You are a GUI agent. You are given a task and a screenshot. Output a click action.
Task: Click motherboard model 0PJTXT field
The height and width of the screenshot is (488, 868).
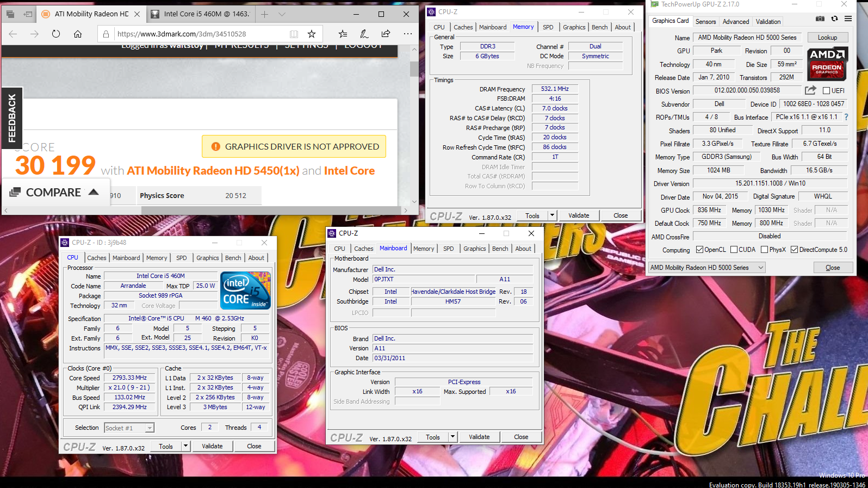point(424,279)
